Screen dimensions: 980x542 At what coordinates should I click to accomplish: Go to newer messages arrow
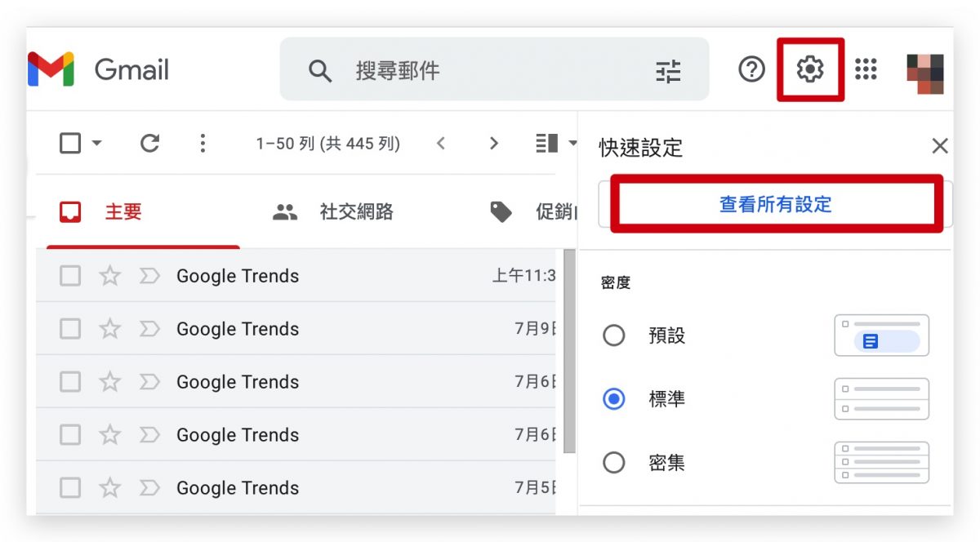pos(441,144)
